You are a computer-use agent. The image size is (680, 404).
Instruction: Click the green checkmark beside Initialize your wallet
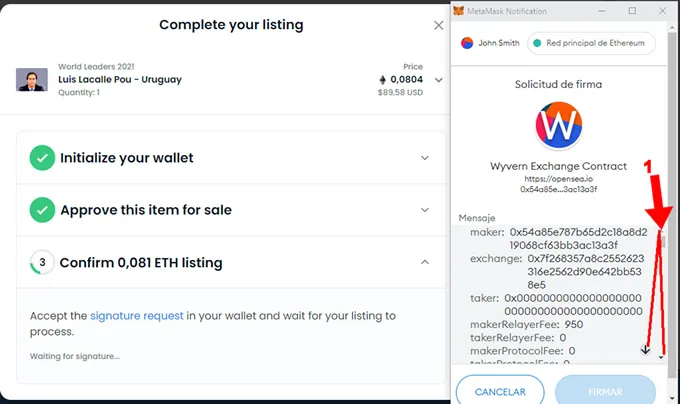[x=42, y=158]
